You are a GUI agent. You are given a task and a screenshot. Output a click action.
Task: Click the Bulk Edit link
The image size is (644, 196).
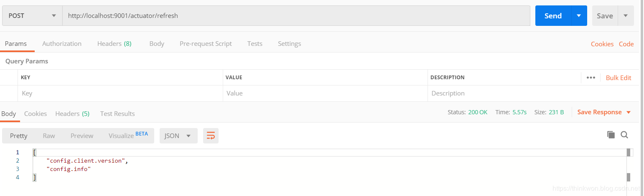tap(619, 78)
